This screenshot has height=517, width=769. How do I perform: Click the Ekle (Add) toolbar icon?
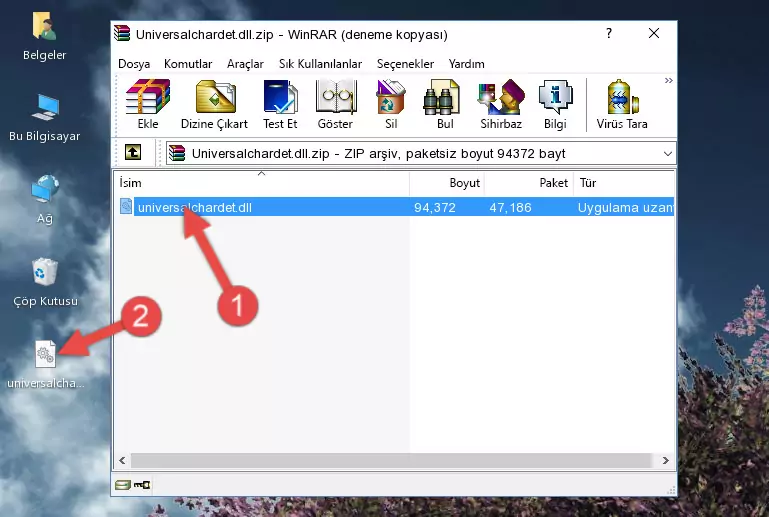pyautogui.click(x=148, y=104)
